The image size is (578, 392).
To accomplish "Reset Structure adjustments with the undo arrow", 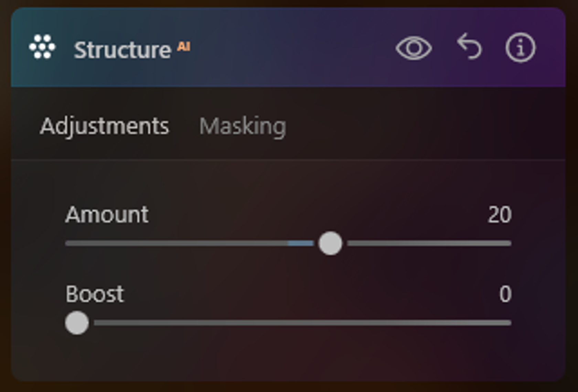I will click(470, 47).
